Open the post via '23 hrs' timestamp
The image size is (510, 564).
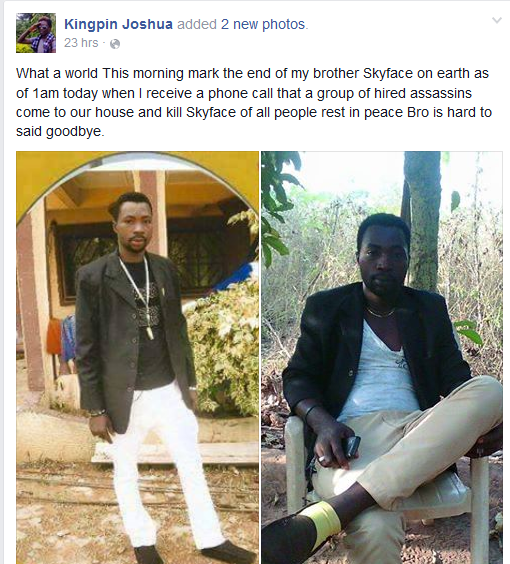click(x=81, y=43)
